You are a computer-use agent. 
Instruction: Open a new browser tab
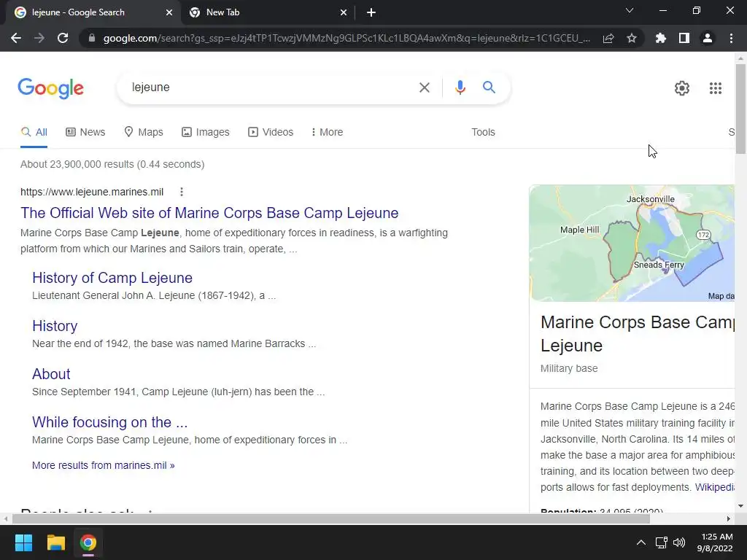coord(371,13)
